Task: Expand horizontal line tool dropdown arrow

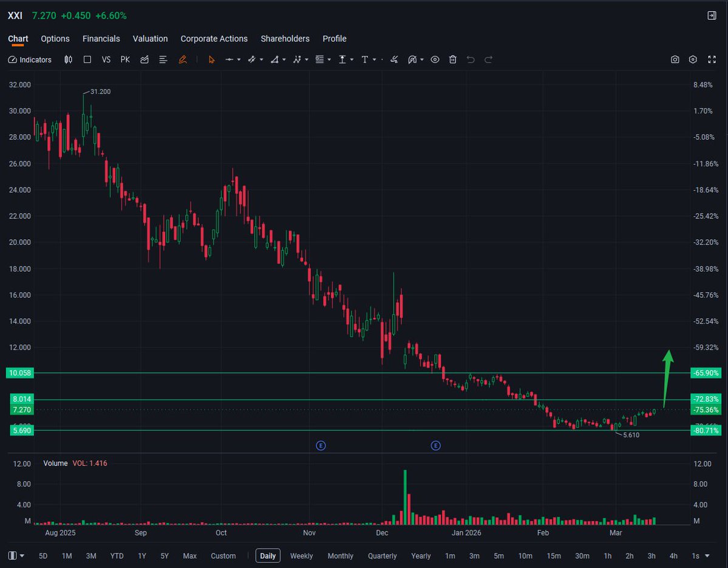Action: (239, 59)
